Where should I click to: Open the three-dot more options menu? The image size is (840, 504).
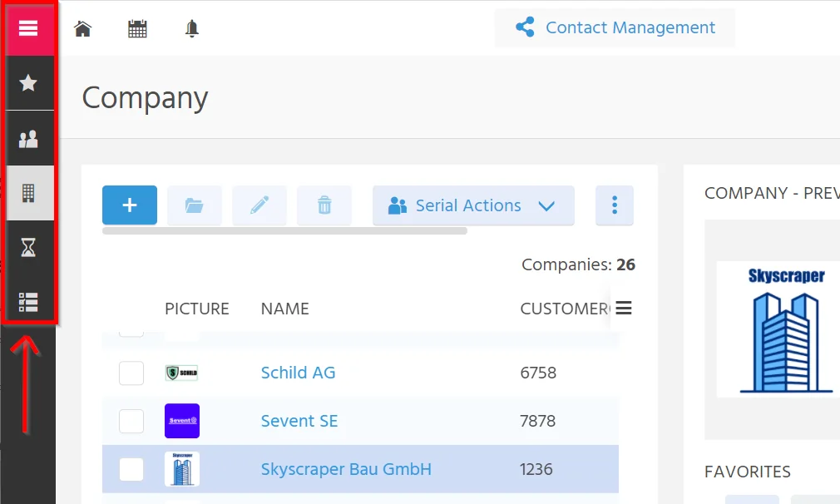tap(615, 205)
